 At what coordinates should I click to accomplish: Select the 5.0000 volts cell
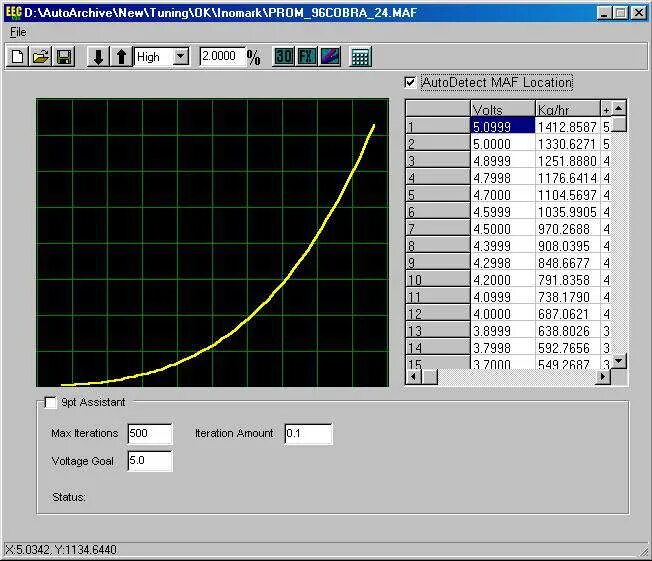point(503,143)
